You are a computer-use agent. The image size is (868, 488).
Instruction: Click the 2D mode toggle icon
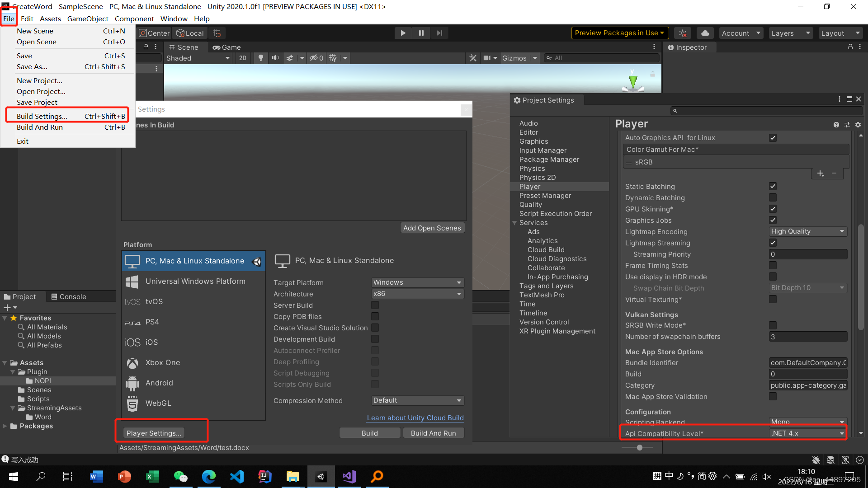[241, 58]
